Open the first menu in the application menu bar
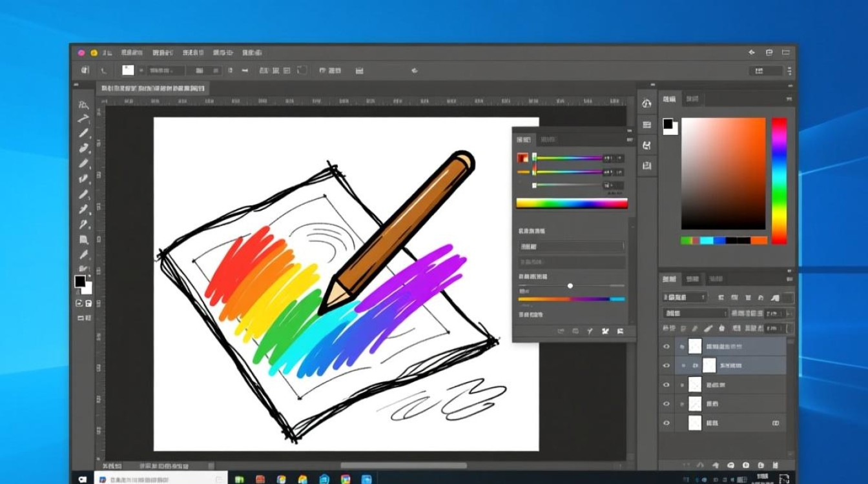 pos(107,52)
